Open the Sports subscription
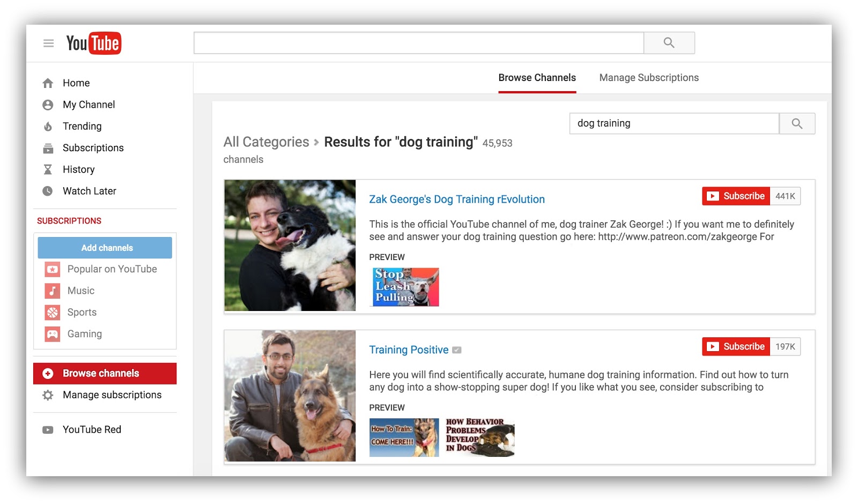This screenshot has height=504, width=858. coord(82,312)
